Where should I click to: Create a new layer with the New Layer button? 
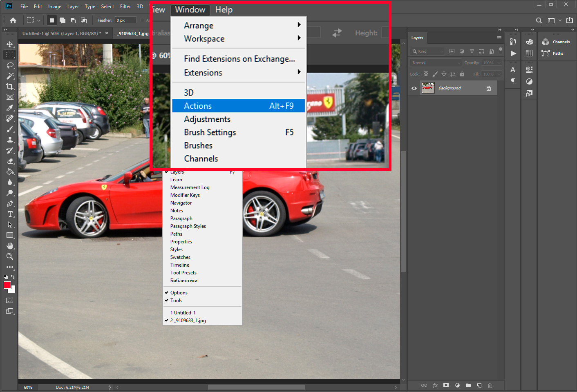point(479,385)
